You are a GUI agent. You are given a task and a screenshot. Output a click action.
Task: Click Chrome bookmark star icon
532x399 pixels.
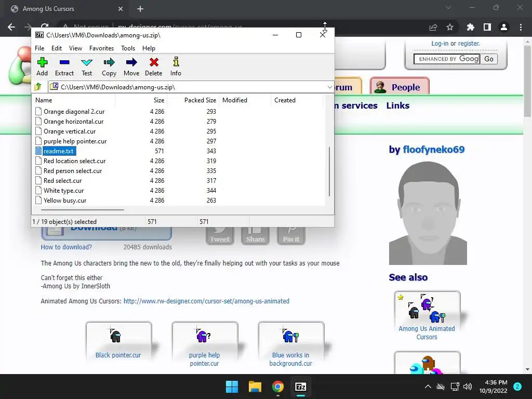[450, 27]
